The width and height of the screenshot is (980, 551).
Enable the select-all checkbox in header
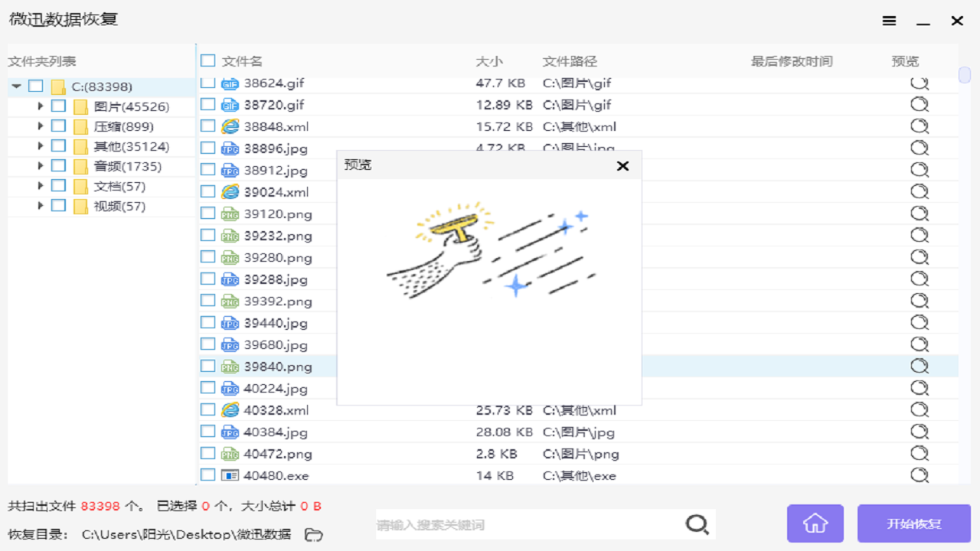207,60
